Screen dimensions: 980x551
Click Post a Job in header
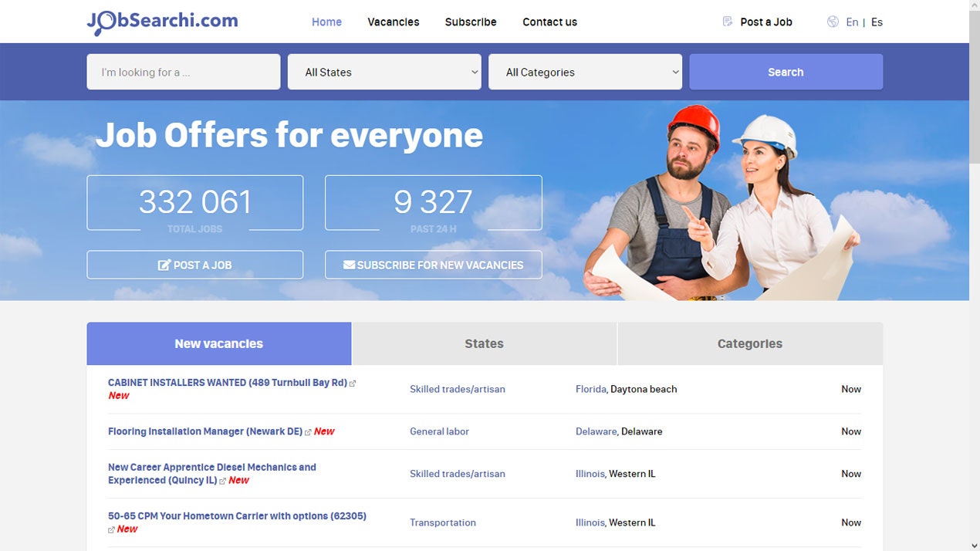[x=766, y=22]
